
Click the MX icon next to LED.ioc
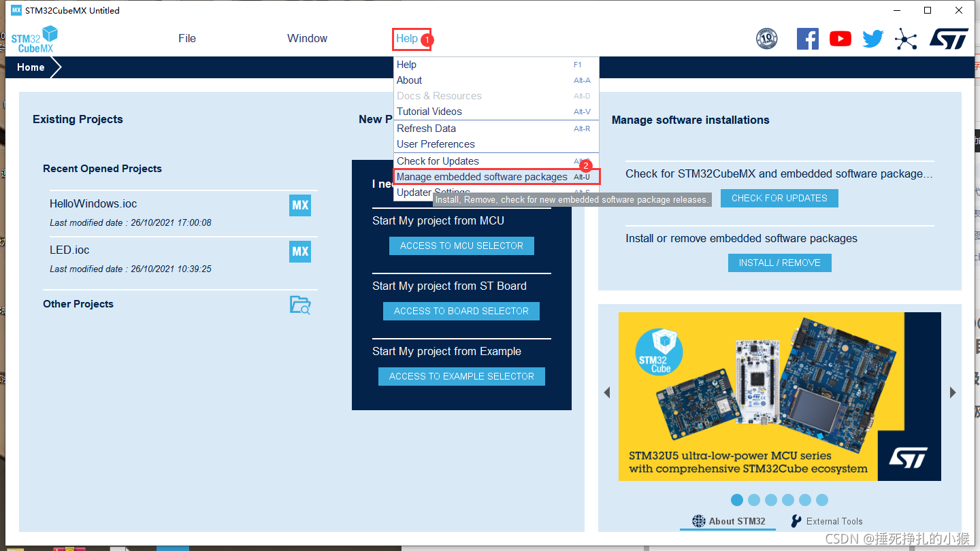pyautogui.click(x=300, y=251)
